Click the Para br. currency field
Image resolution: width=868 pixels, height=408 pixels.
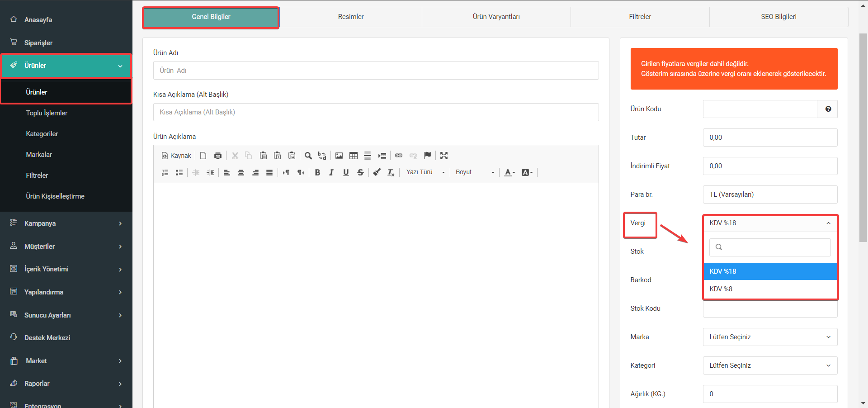coord(770,195)
